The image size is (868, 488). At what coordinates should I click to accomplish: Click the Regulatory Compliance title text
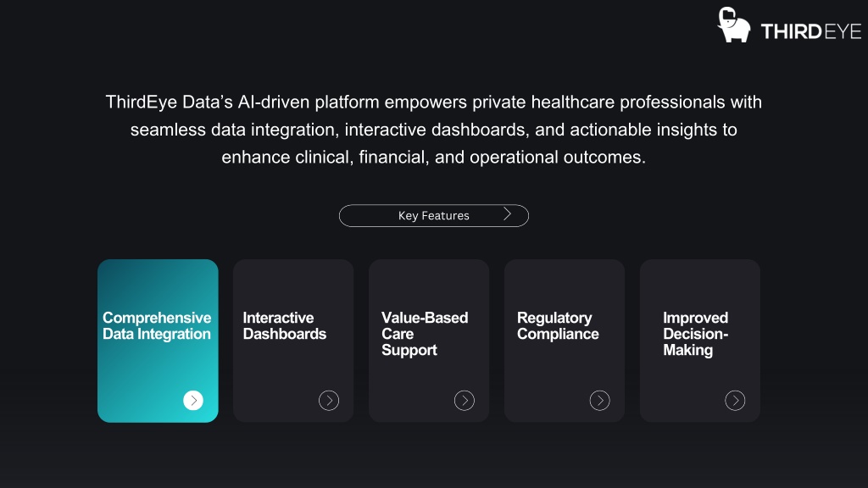click(x=558, y=326)
